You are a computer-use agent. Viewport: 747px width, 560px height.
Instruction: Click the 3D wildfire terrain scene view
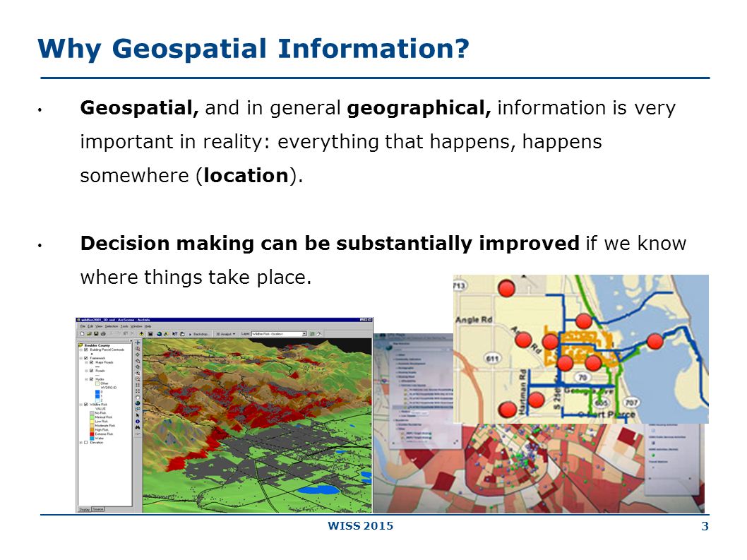click(257, 426)
